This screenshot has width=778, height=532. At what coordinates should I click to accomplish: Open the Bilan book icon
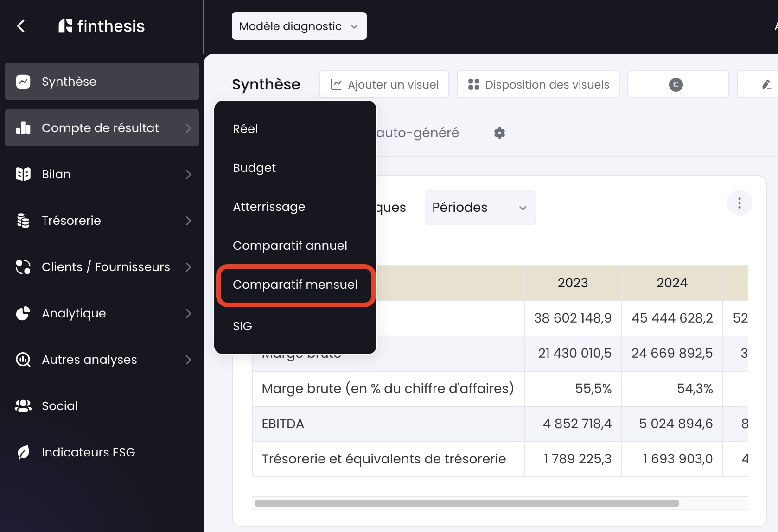[22, 174]
